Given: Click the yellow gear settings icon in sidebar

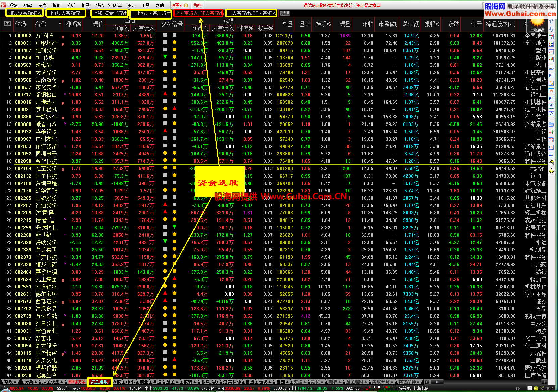Looking at the screenshot, I should click(551, 170).
